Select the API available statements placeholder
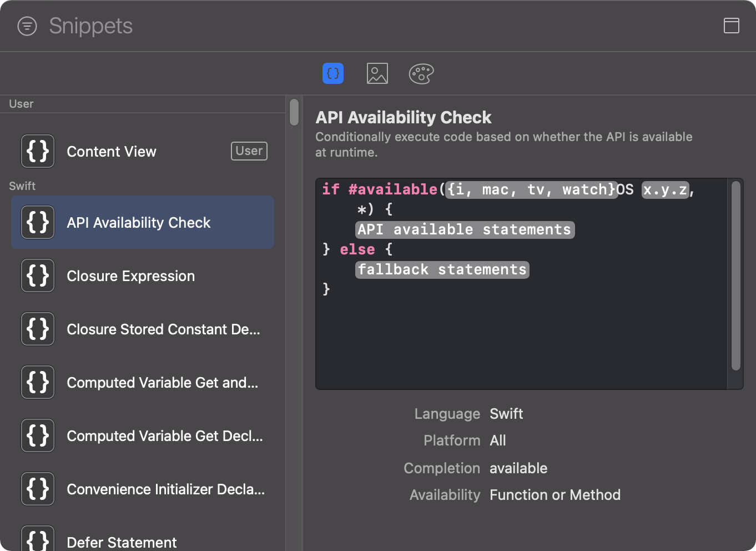Image resolution: width=756 pixels, height=551 pixels. pyautogui.click(x=465, y=229)
